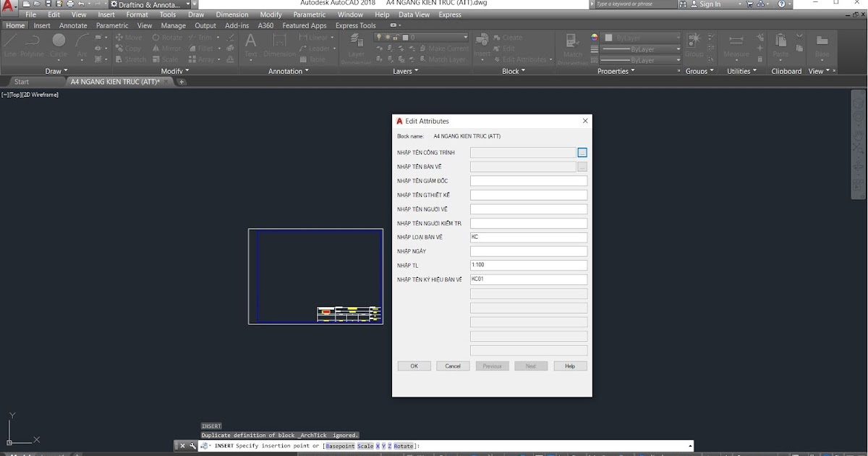The width and height of the screenshot is (868, 456).
Task: Click the Create block tool
Action: coord(508,38)
